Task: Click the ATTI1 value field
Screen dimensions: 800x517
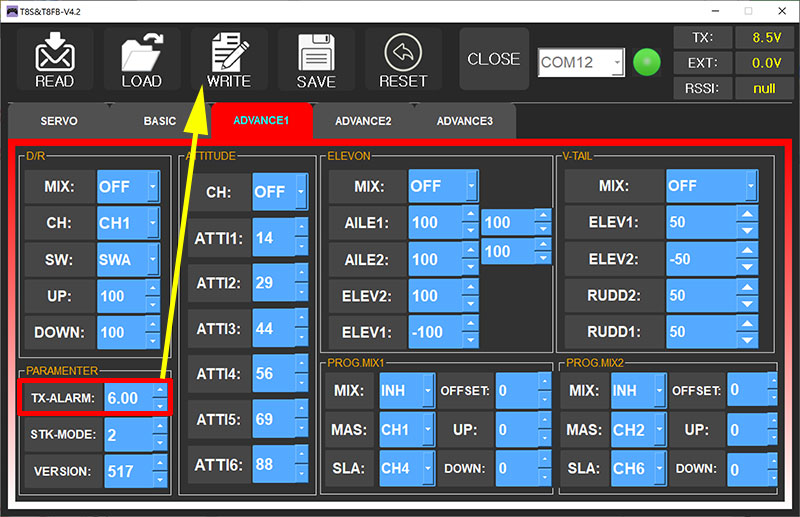Action: [272, 238]
